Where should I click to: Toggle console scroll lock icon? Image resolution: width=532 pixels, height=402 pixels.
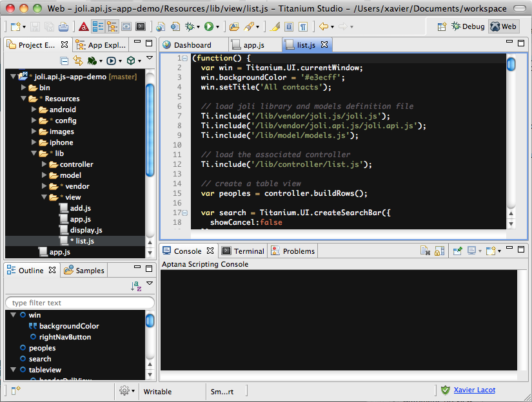pyautogui.click(x=439, y=251)
